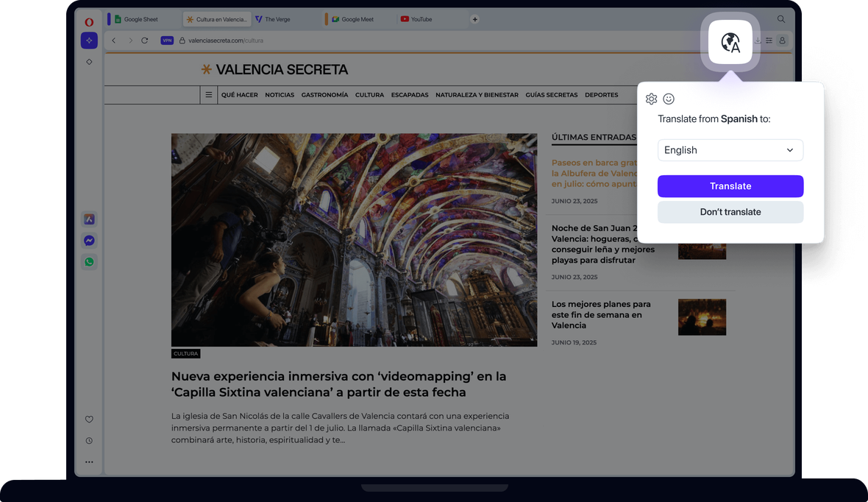Switch to the Cultura en Valencia tab

217,19
